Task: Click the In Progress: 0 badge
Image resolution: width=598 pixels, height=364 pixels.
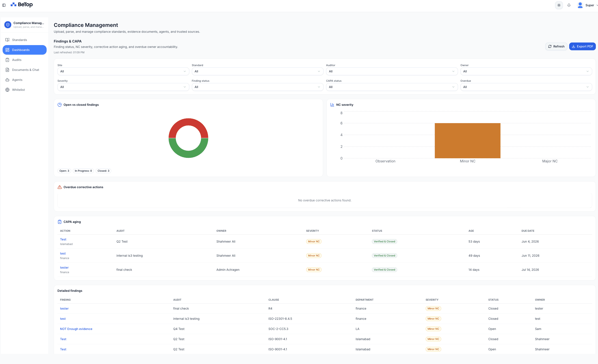Action: (x=83, y=171)
